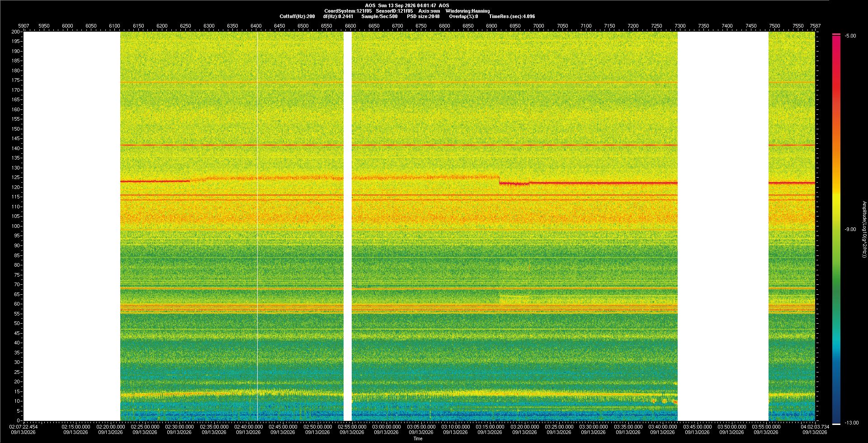Click the Time axis title at bottom
Viewport: 868px width, 443px height.
[x=418, y=438]
